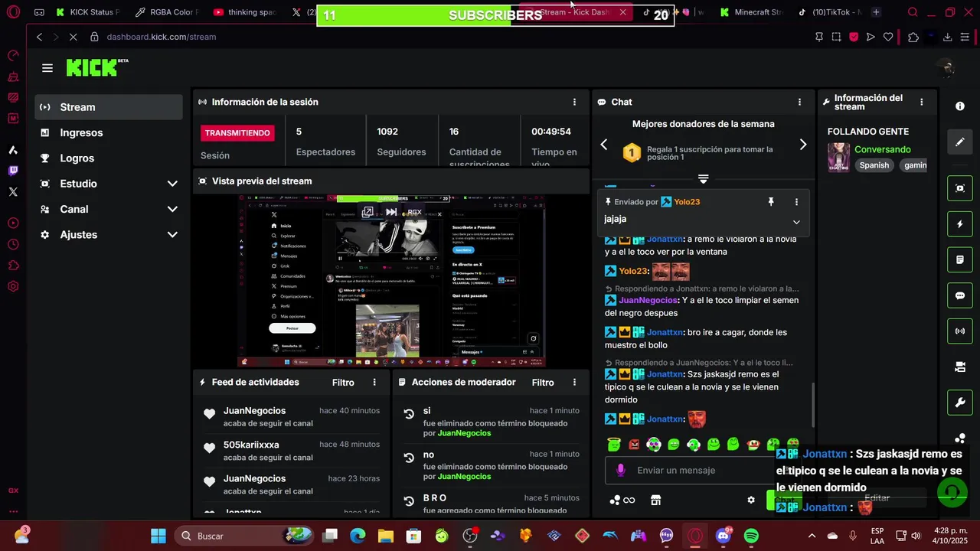This screenshot has height=551, width=980.
Task: Switch to the Minecraft Kick browser tab
Action: (750, 12)
